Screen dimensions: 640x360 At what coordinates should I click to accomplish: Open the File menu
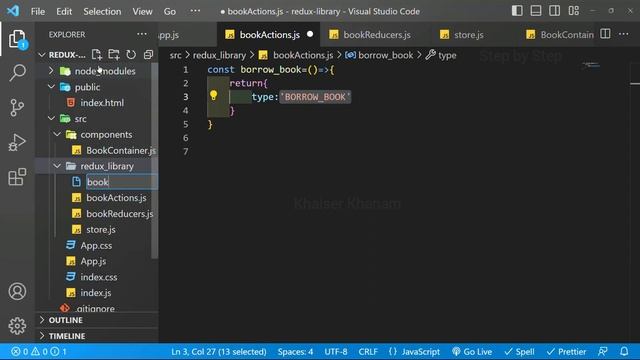38,11
